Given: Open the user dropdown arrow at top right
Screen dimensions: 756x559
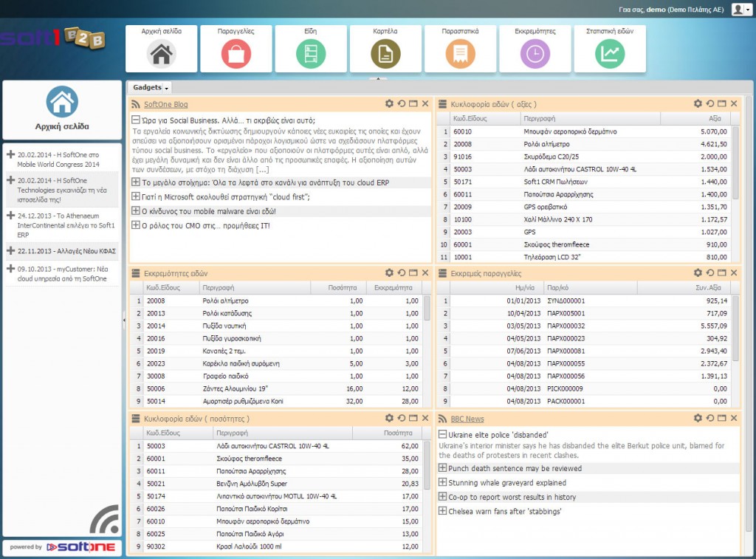Looking at the screenshot, I should tap(748, 10).
